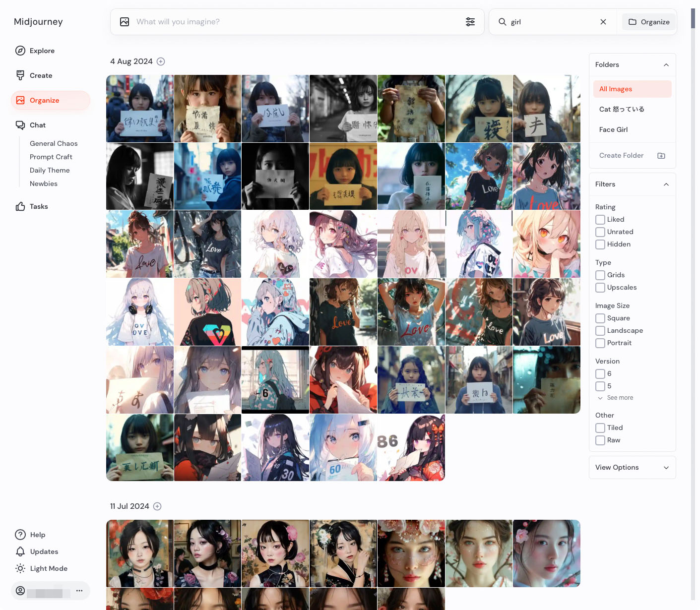Click the Create Folder plus icon

(x=661, y=156)
